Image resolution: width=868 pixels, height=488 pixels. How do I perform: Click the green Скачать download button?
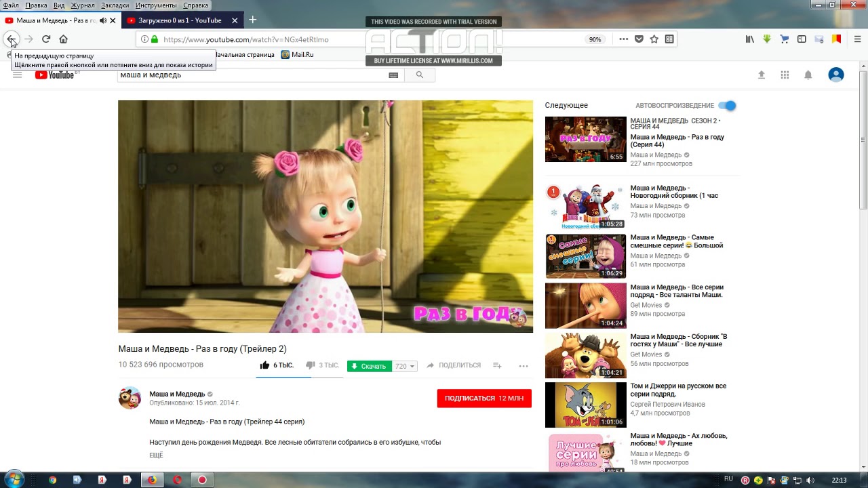click(369, 366)
